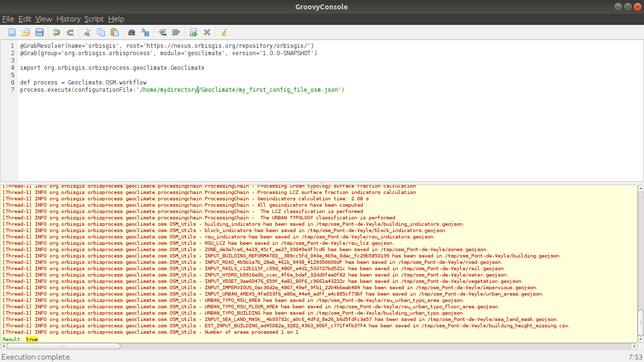This screenshot has height=362, width=644.
Task: Click the highlighted 'true' result value
Action: (32, 339)
